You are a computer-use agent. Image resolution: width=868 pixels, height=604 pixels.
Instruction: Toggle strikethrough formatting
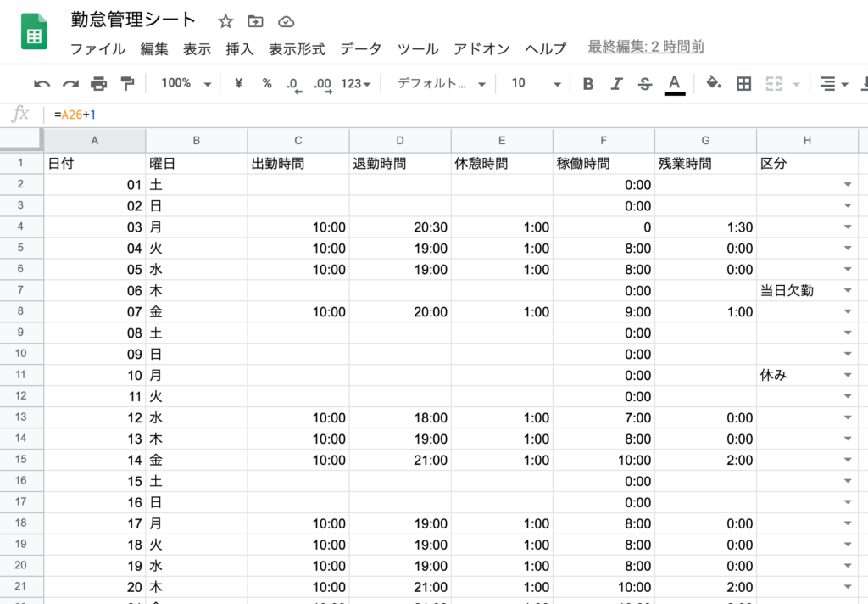645,84
